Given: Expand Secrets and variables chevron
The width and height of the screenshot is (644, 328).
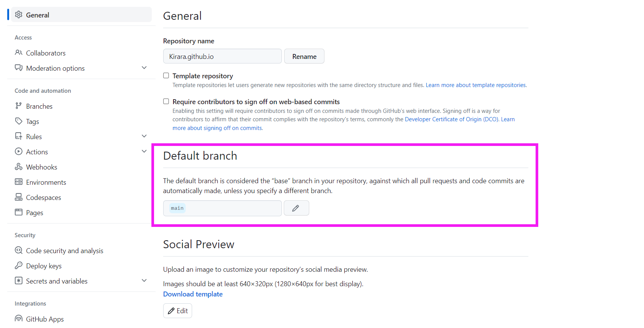Looking at the screenshot, I should [x=144, y=280].
